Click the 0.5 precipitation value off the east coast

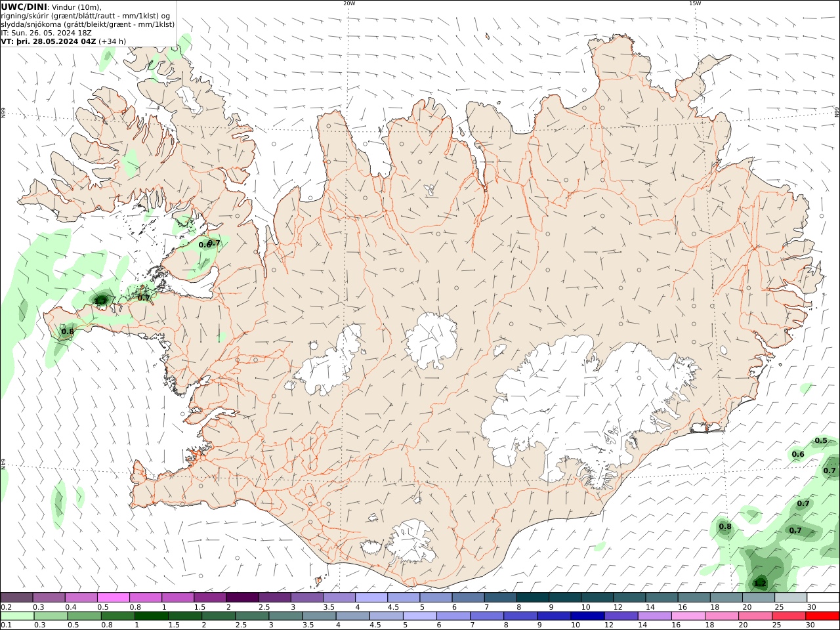[821, 440]
